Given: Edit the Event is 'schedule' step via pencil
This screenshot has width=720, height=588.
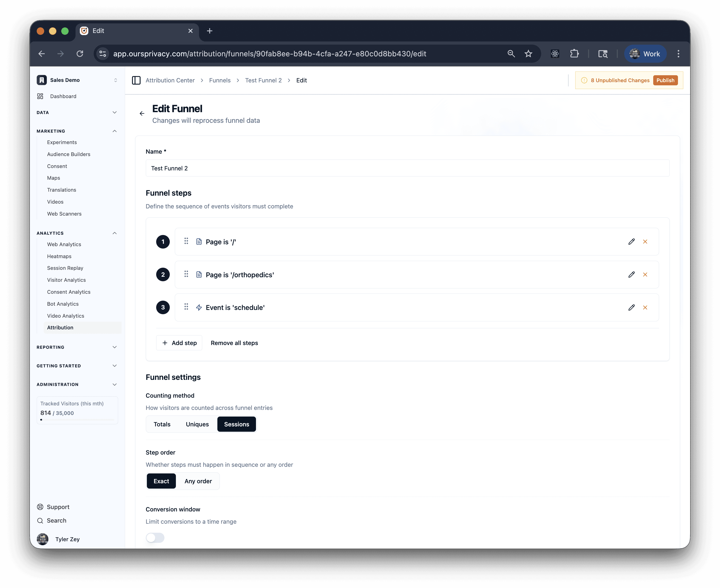Looking at the screenshot, I should point(631,308).
